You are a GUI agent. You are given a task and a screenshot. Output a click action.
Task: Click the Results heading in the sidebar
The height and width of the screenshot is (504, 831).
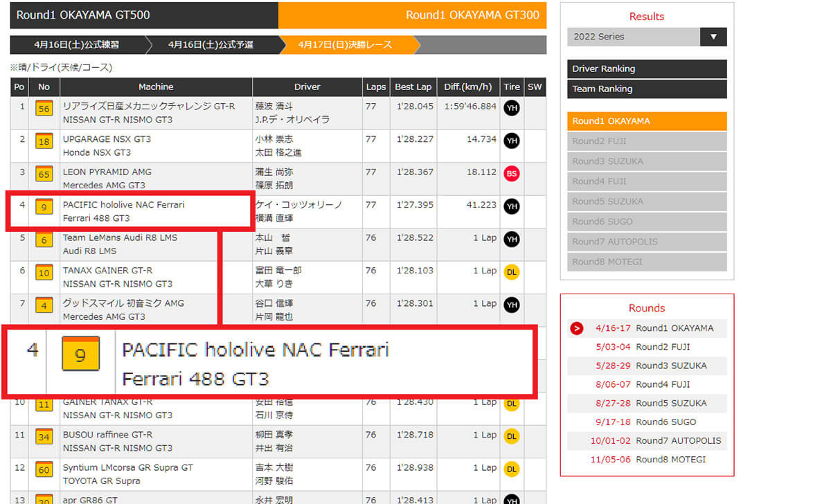click(647, 16)
